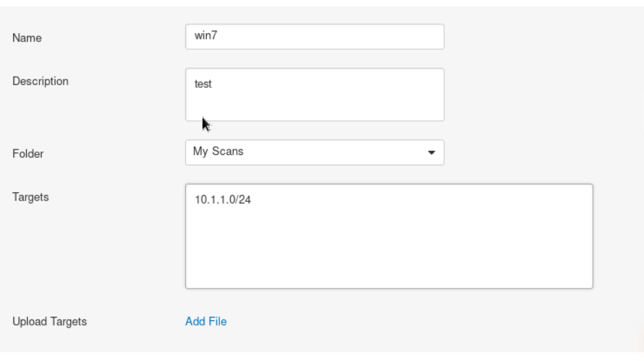This screenshot has width=644, height=361.
Task: Click blank right end of Name field
Action: click(408, 37)
